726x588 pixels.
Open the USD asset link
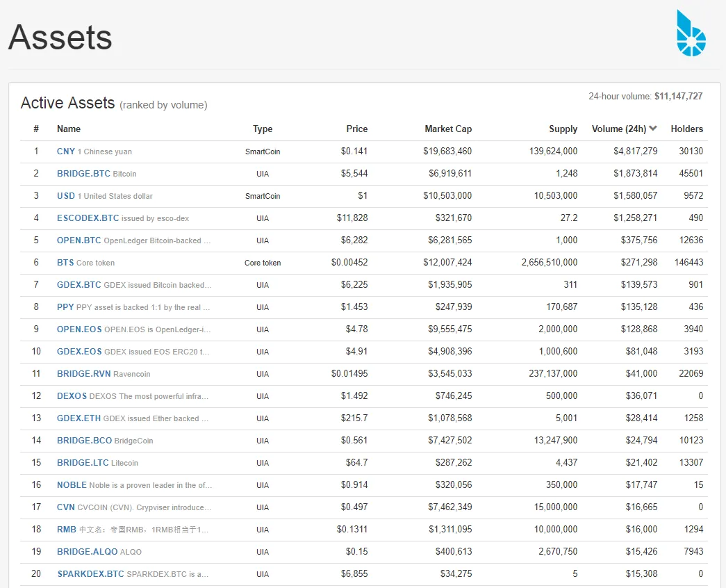click(66, 195)
